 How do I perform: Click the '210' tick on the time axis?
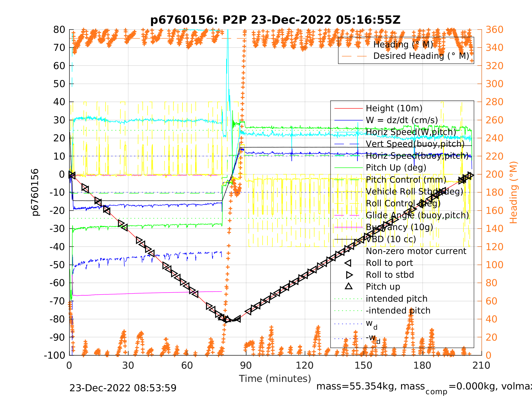481,365
